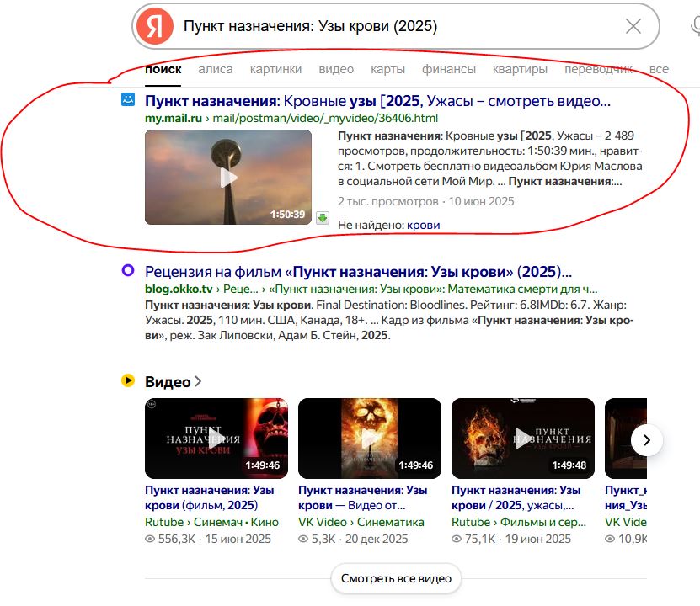Open the first Rutube video thumbnail 1:49:46

tap(216, 439)
